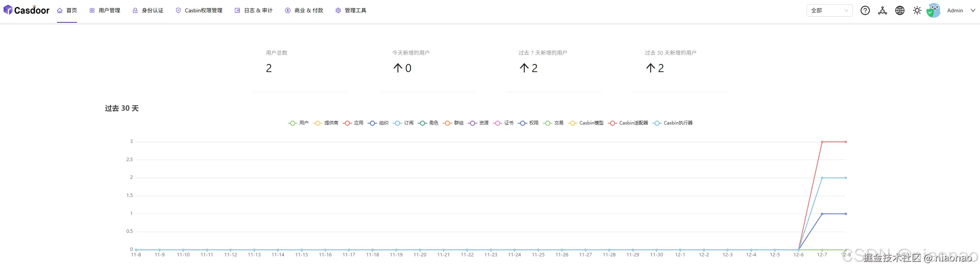Toggle the 证书 legend series
The image size is (980, 271).
click(503, 123)
